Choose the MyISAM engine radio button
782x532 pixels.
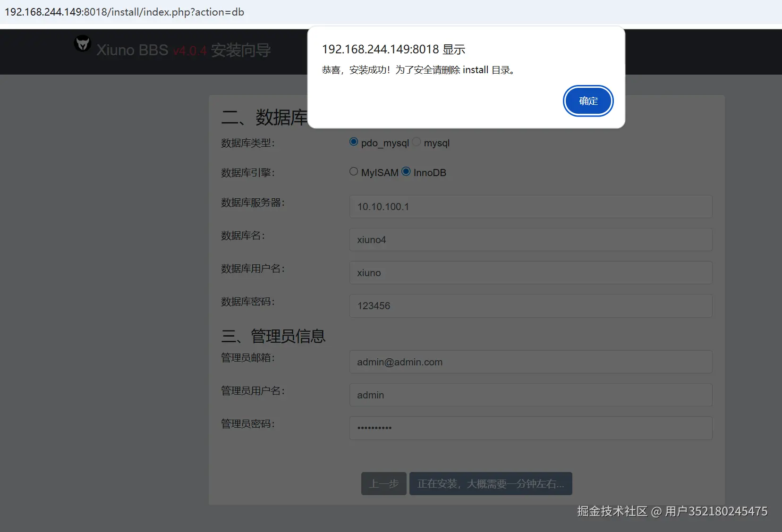pyautogui.click(x=354, y=171)
